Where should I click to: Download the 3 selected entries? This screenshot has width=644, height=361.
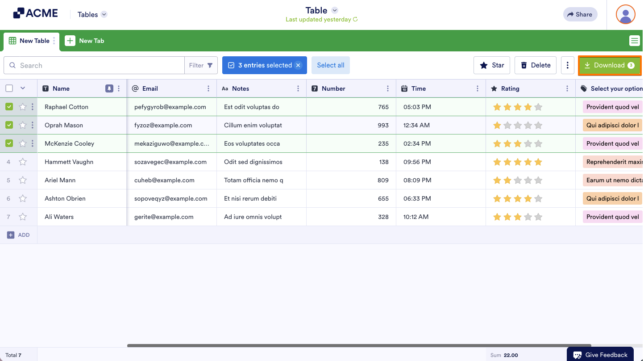tap(610, 65)
